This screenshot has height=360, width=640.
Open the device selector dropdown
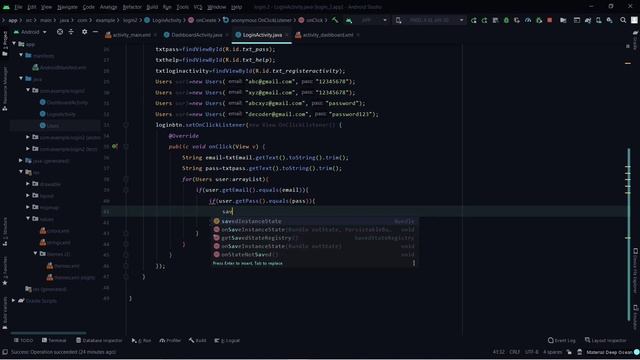pyautogui.click(x=429, y=20)
